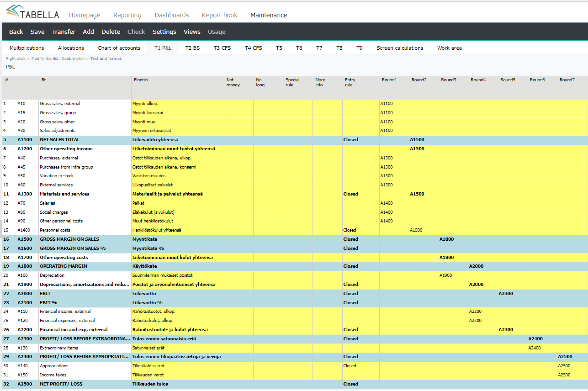Switch to the Multiplications tab

[x=27, y=48]
